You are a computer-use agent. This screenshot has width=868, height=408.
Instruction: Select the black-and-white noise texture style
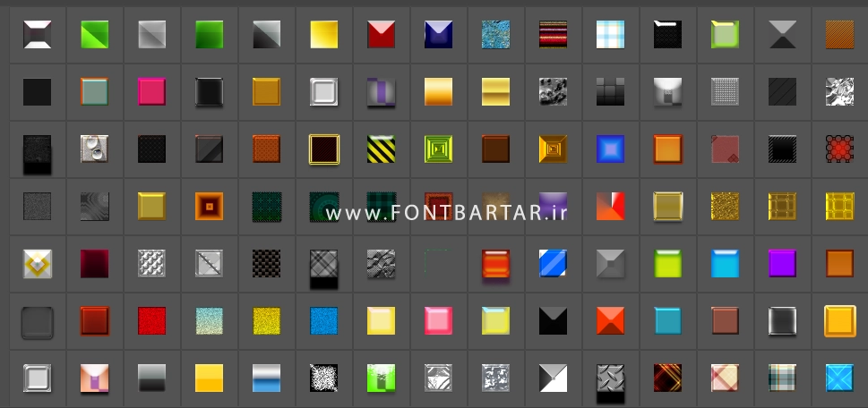(x=323, y=378)
